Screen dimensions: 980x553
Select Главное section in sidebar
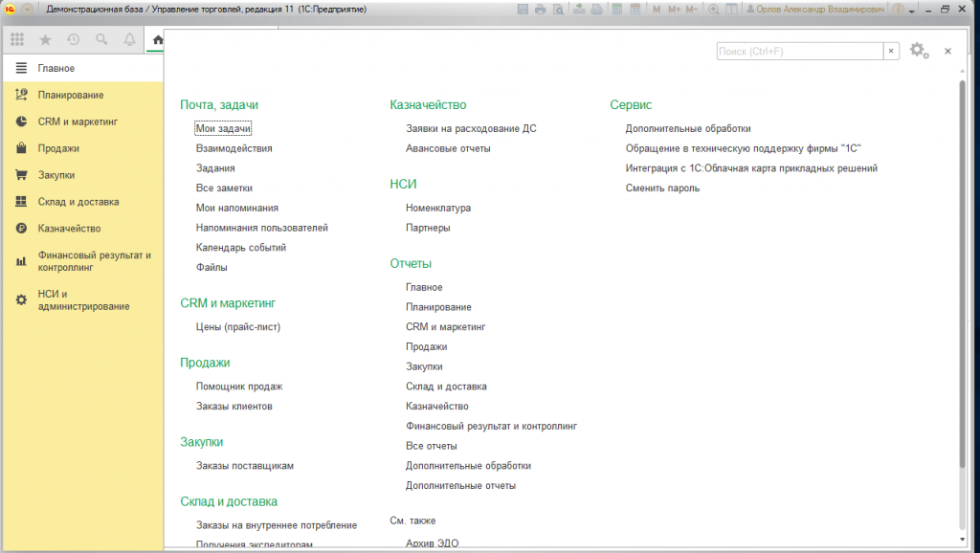82,68
